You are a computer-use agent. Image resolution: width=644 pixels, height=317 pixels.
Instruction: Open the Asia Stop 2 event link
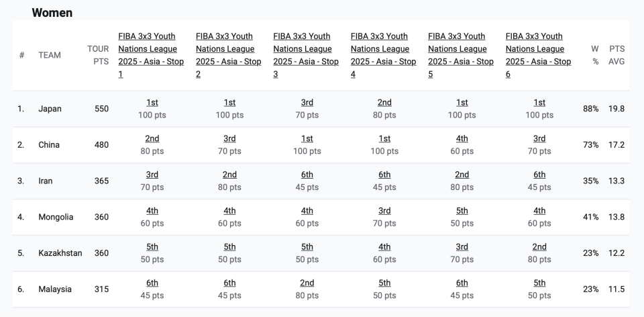point(228,55)
